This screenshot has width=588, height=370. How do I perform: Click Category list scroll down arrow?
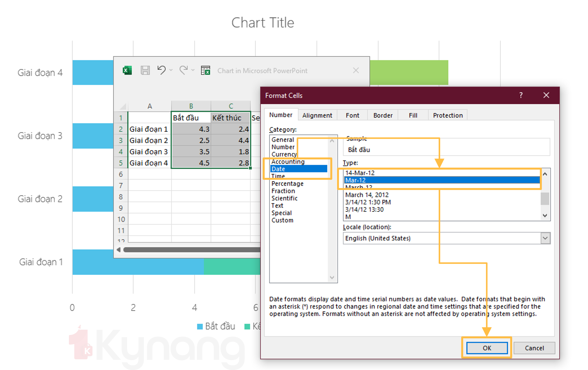pos(332,277)
